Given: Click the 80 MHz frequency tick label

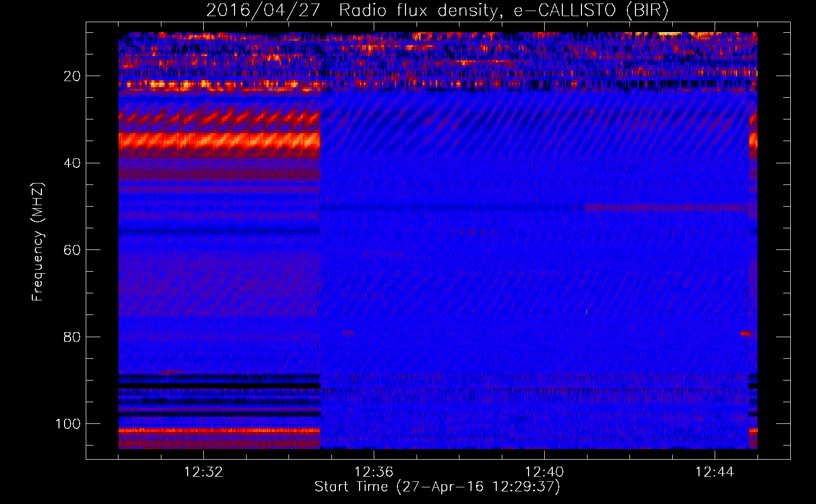Looking at the screenshot, I should [72, 337].
